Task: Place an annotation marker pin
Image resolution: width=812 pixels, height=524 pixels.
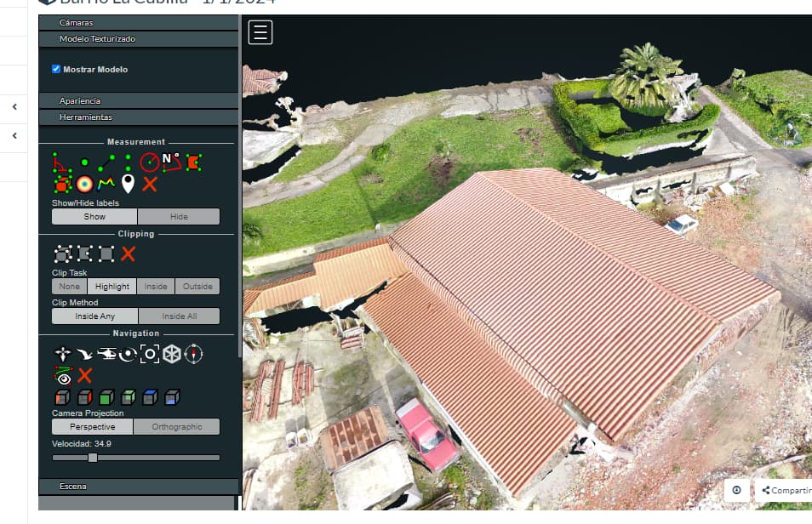Action: point(129,184)
